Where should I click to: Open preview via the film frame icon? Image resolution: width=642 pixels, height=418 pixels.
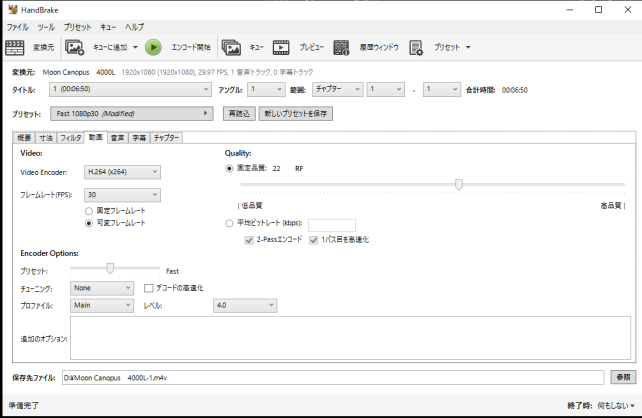pos(281,47)
